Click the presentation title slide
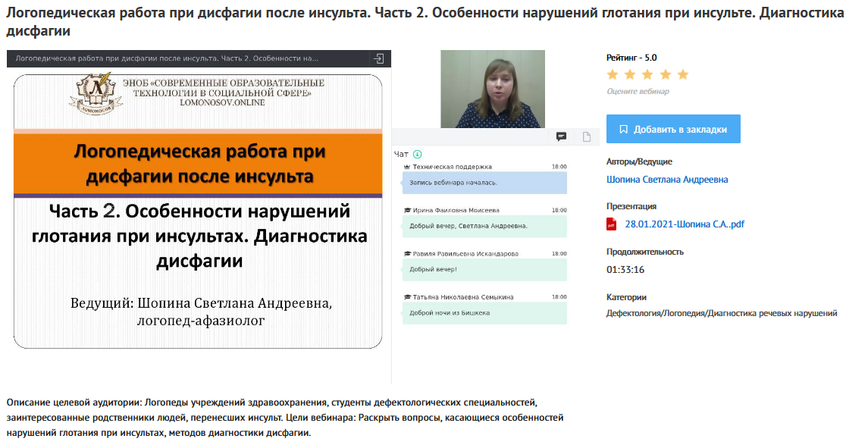868x448 pixels. (x=199, y=212)
